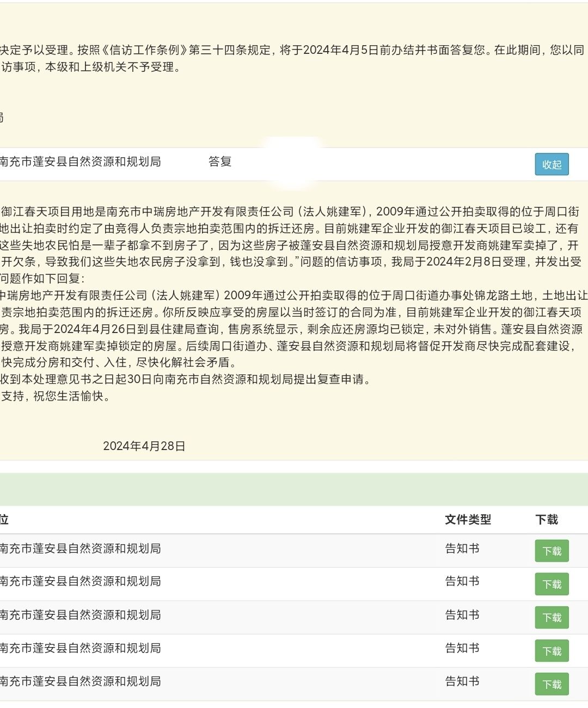588x708 pixels.
Task: Collapse the reply with the 收起 button
Action: pos(552,164)
